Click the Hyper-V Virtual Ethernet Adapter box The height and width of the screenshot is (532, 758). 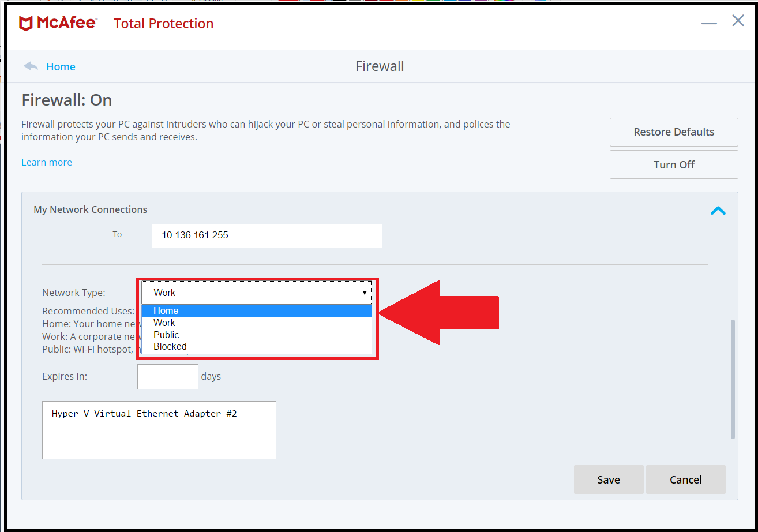coord(159,429)
